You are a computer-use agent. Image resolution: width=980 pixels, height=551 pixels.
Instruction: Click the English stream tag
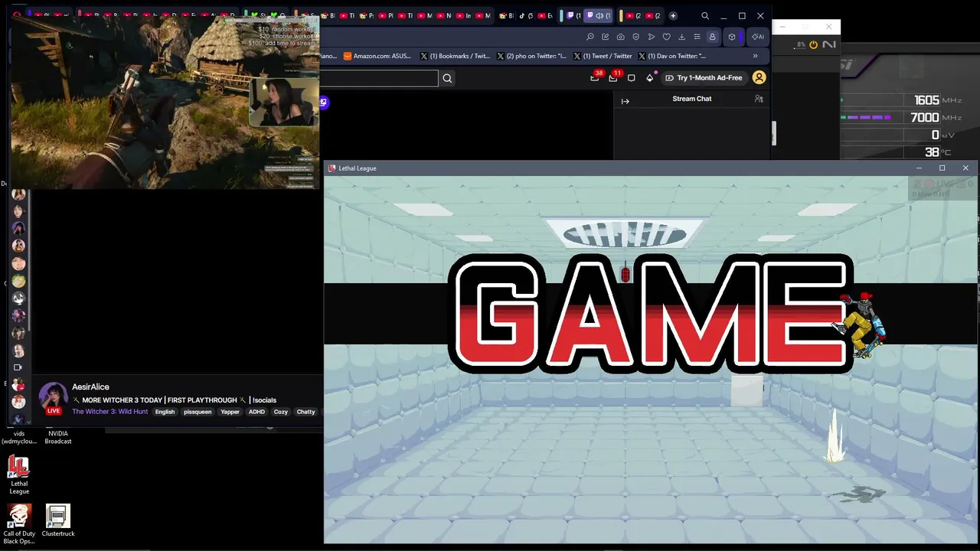click(x=165, y=412)
